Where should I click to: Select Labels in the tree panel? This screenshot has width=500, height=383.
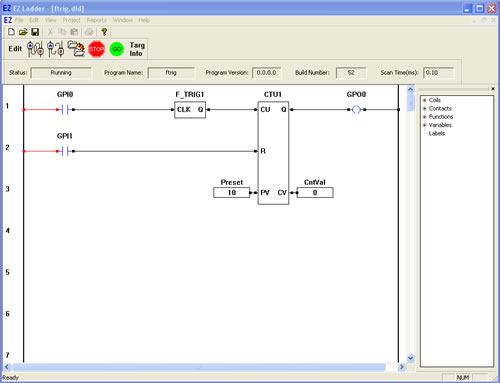click(x=437, y=133)
